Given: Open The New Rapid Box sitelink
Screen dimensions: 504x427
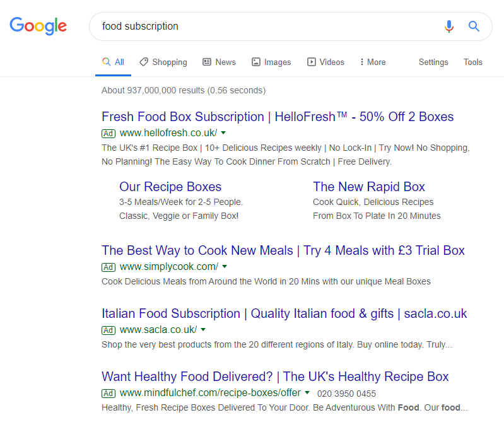Looking at the screenshot, I should [x=369, y=187].
